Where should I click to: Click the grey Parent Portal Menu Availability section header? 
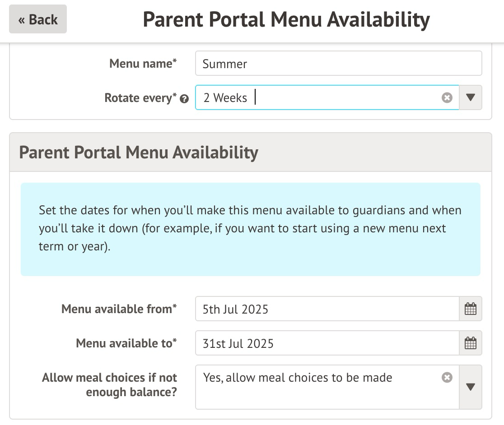point(250,152)
